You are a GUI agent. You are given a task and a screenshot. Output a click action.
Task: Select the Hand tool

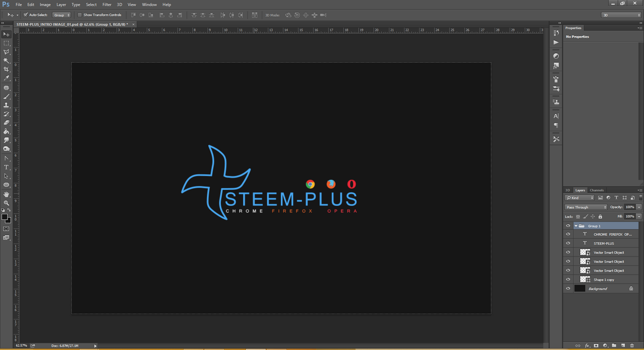[x=7, y=194]
